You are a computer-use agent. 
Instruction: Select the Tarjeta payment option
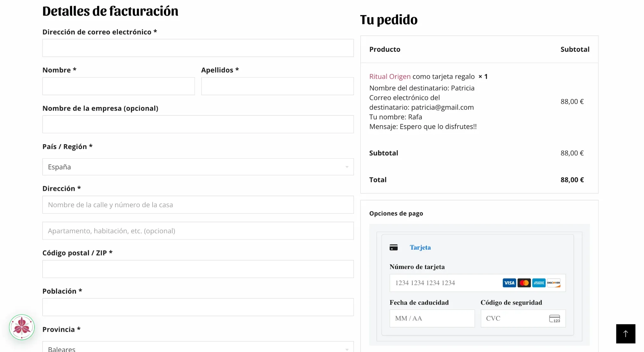pos(420,247)
